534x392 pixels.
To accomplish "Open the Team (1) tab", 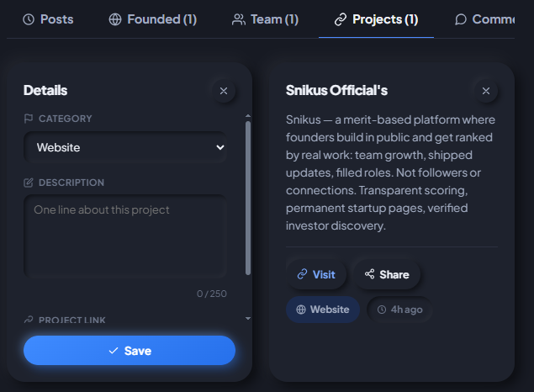I will [x=265, y=19].
